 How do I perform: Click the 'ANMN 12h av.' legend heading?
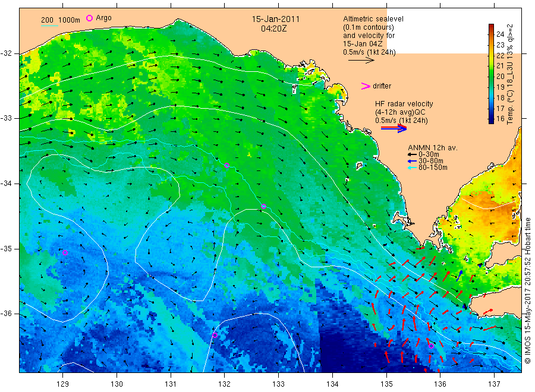point(433,148)
